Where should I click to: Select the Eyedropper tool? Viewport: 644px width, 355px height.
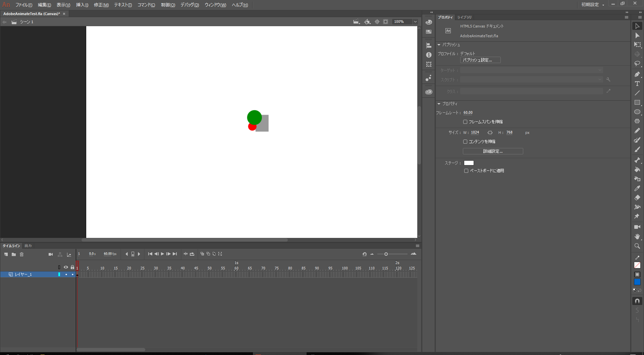637,188
